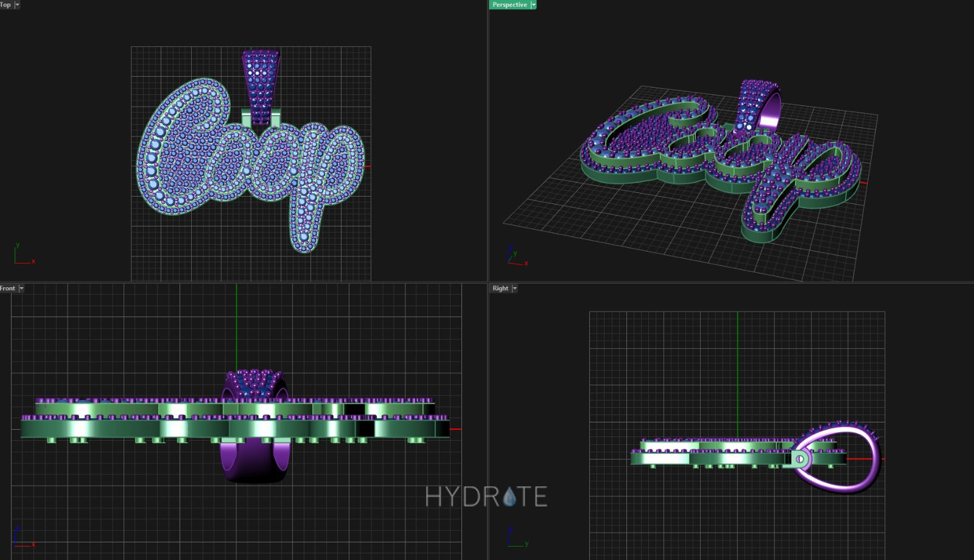Click the water drop in HYDRATE watermark
974x560 pixels.
point(510,497)
